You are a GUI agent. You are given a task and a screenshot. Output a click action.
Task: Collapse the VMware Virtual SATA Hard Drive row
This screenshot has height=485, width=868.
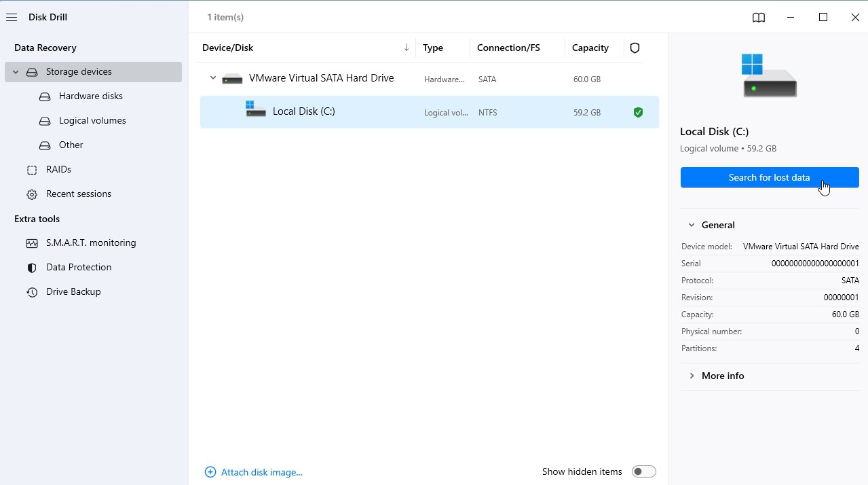(x=213, y=78)
